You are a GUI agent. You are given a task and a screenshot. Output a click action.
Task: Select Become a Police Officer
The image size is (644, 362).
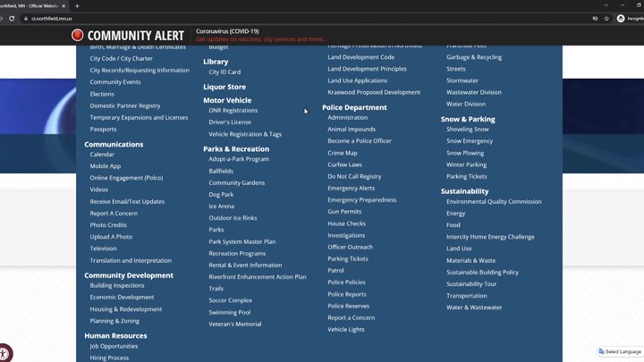coord(360,141)
